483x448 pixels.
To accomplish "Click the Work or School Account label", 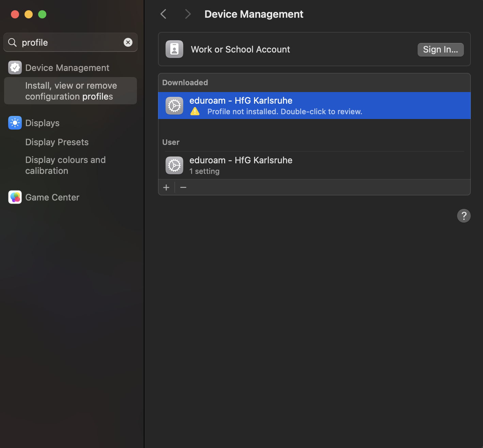I will click(x=240, y=49).
